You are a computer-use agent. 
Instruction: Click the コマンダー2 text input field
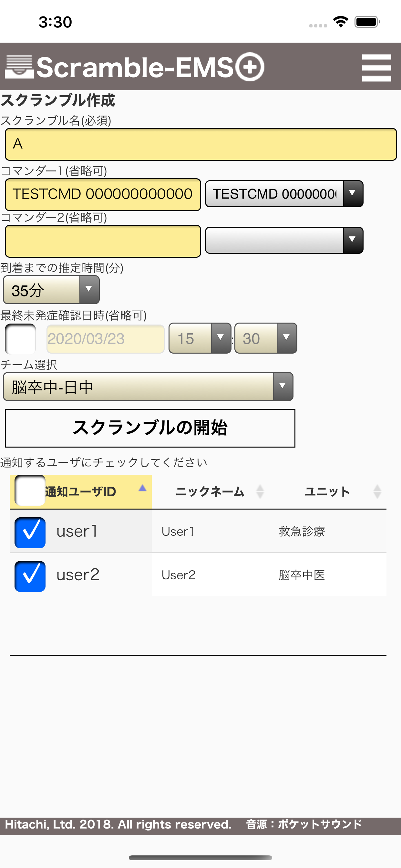[103, 241]
